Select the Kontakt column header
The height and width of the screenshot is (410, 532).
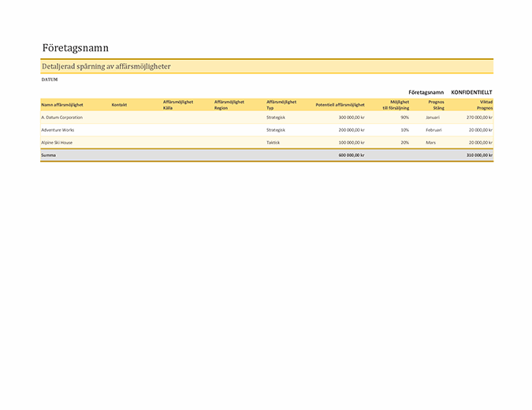click(x=119, y=105)
